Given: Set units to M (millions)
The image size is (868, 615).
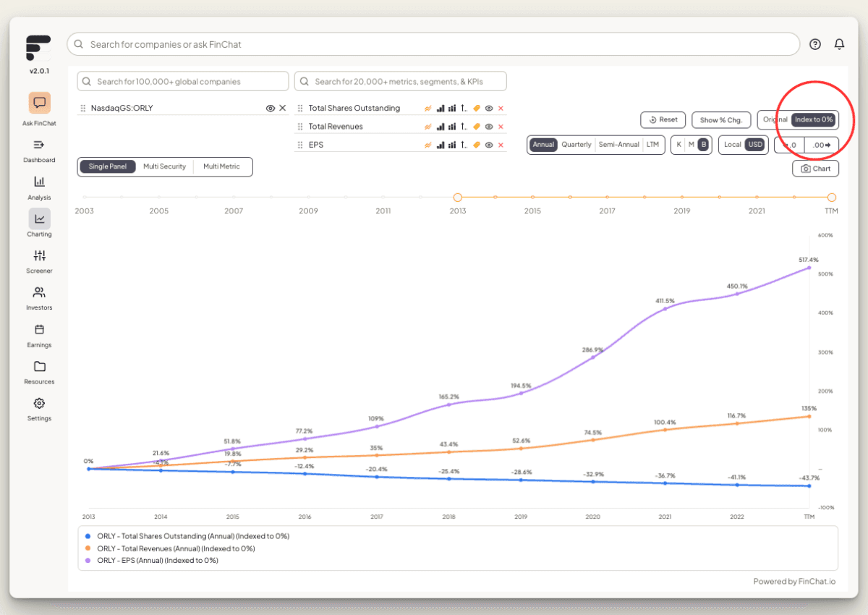Looking at the screenshot, I should click(x=691, y=145).
